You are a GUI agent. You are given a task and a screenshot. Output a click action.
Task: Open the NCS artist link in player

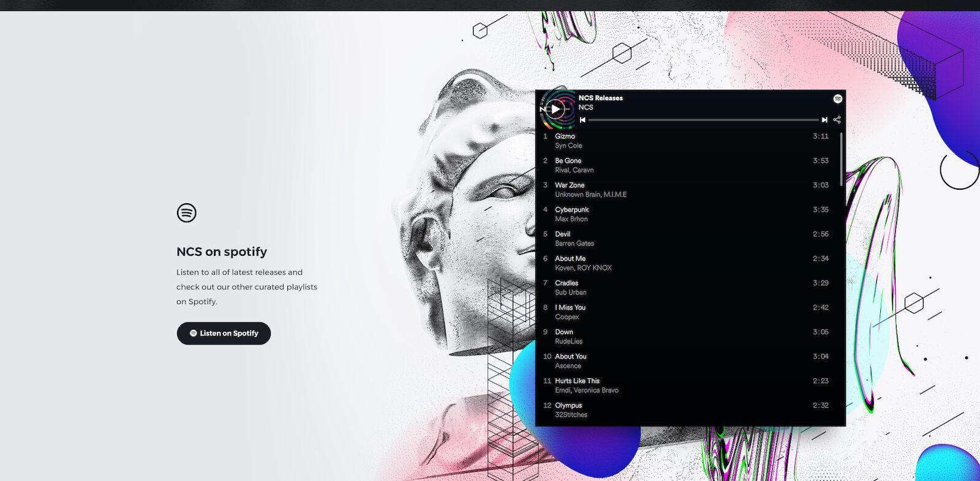[x=586, y=108]
